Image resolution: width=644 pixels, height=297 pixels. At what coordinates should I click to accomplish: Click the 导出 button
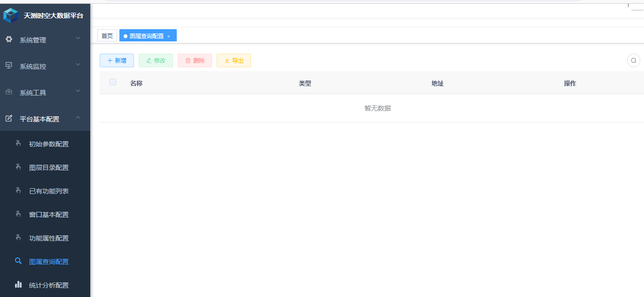click(x=234, y=61)
